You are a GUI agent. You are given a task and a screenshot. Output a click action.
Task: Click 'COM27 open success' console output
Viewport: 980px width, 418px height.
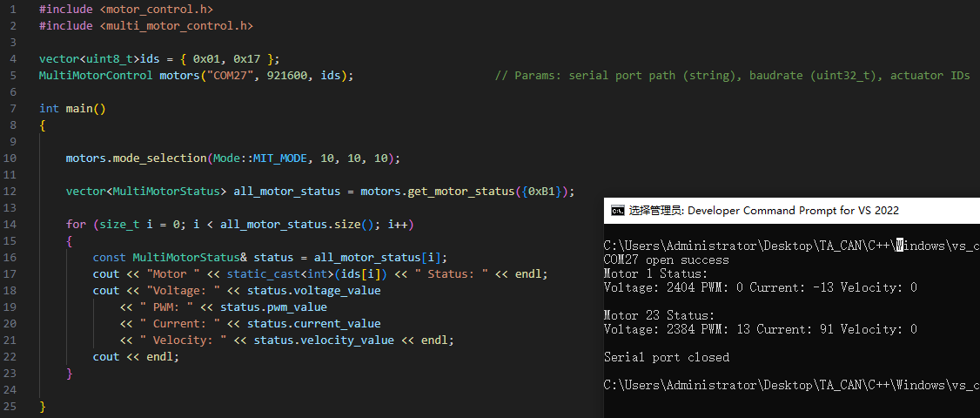pos(667,260)
